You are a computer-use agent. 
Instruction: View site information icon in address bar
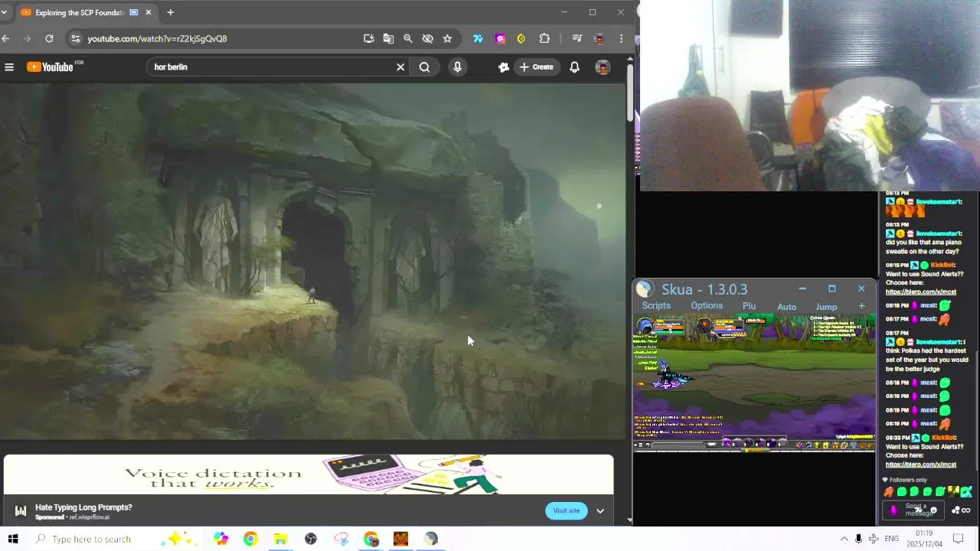pyautogui.click(x=74, y=38)
